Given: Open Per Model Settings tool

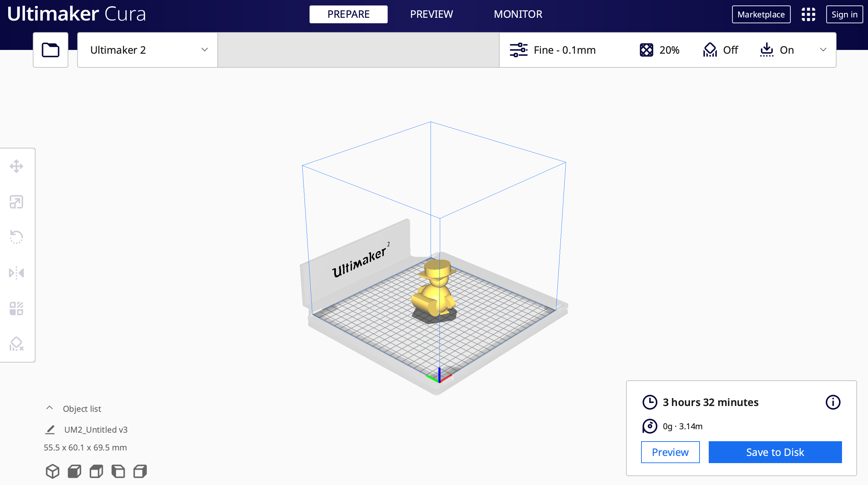Looking at the screenshot, I should click(16, 309).
